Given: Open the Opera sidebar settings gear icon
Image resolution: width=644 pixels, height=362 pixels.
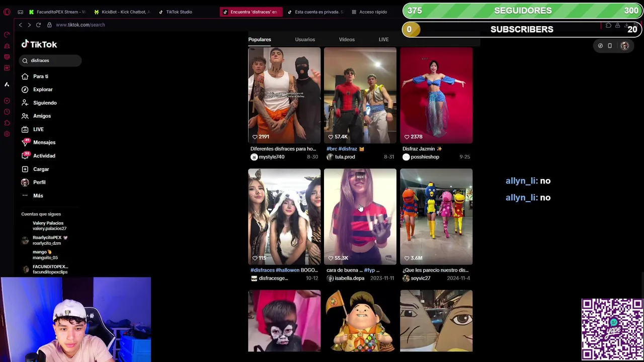Looking at the screenshot, I should (7, 134).
